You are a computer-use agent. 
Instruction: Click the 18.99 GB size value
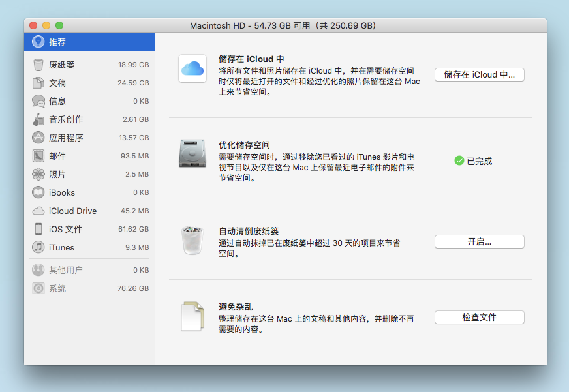click(x=134, y=65)
